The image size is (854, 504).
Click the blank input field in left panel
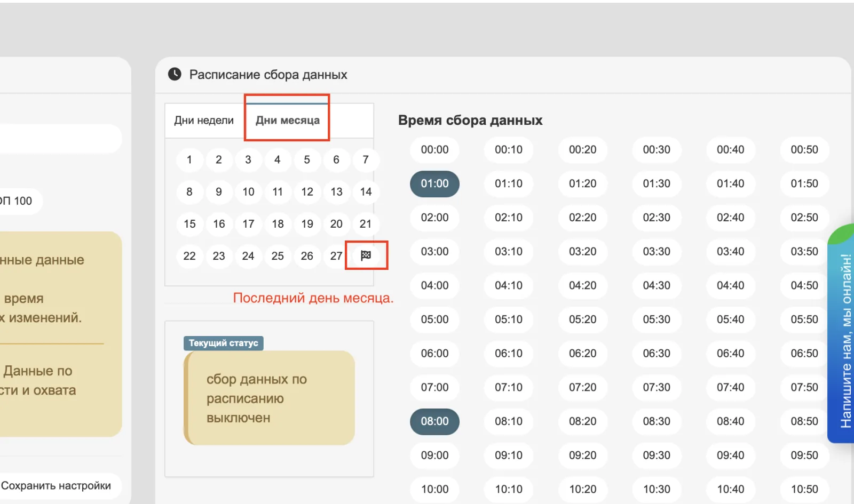tap(60, 139)
